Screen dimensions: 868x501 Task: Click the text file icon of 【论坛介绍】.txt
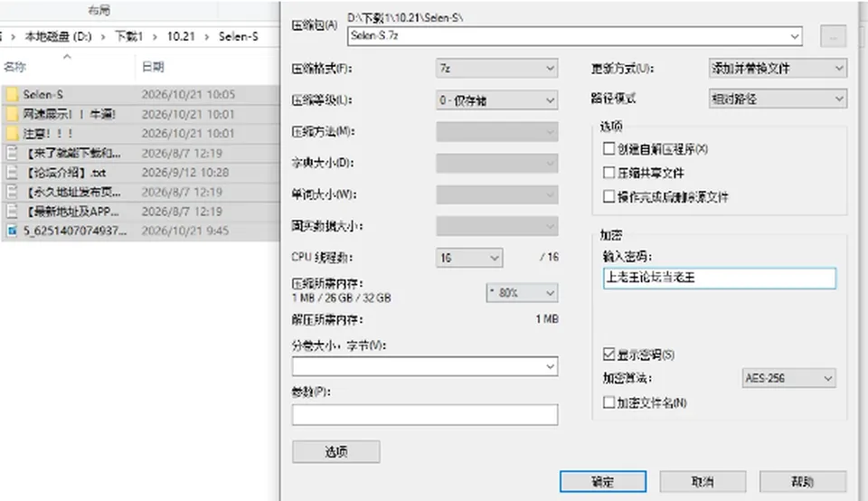pos(12,173)
